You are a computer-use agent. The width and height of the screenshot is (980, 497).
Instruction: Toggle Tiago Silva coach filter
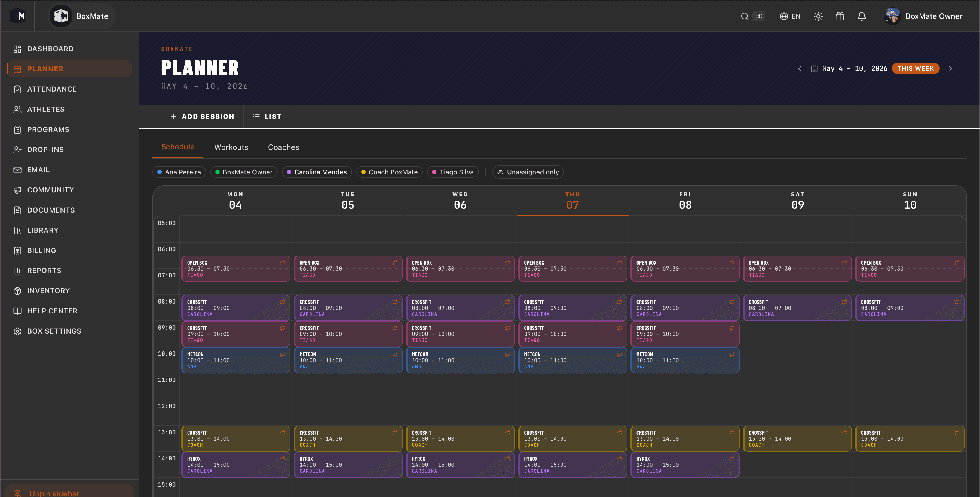point(453,172)
